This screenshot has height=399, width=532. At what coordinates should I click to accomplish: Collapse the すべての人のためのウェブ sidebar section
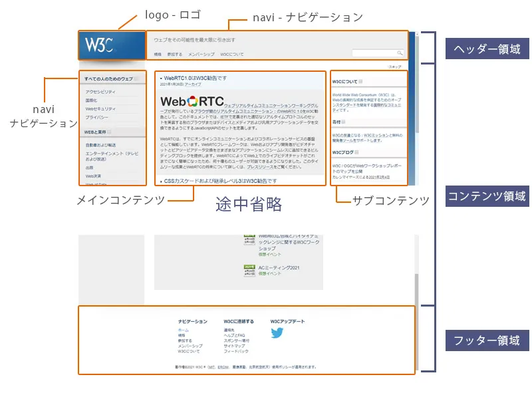tap(136, 79)
